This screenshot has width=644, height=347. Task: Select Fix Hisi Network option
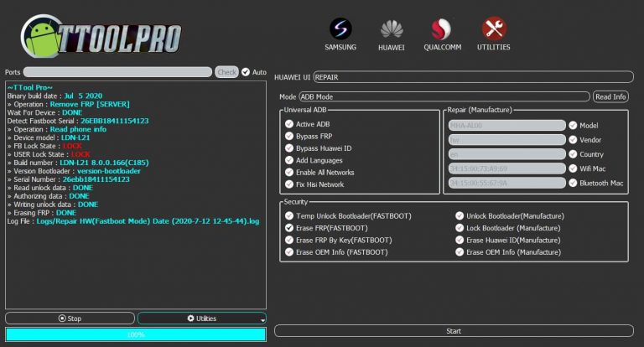[x=314, y=184]
